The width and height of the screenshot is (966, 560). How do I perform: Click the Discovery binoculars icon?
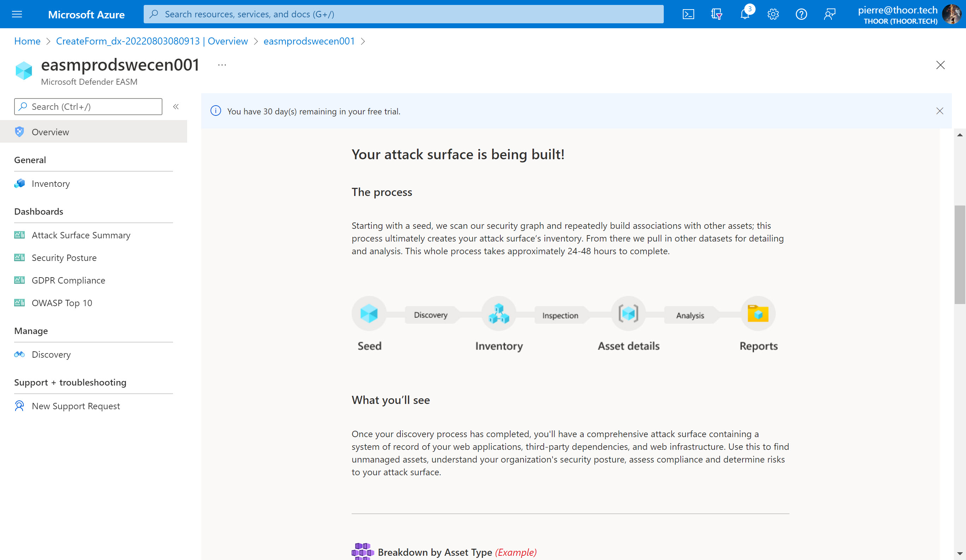(19, 355)
